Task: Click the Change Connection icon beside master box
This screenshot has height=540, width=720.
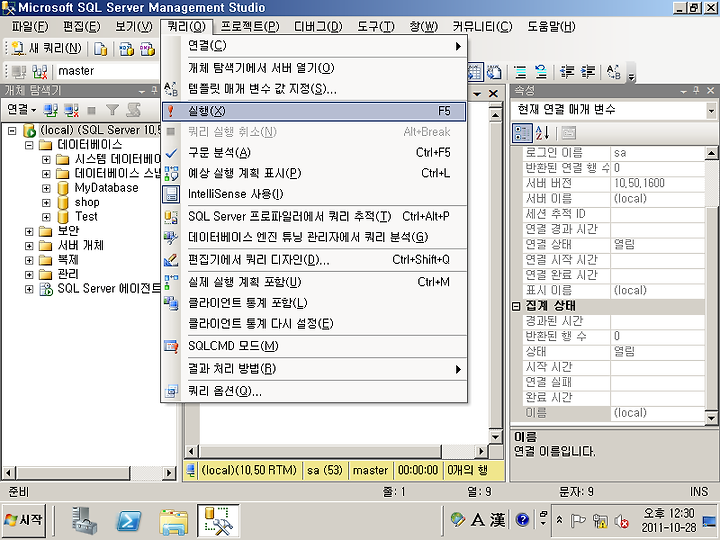Action: (x=40, y=72)
